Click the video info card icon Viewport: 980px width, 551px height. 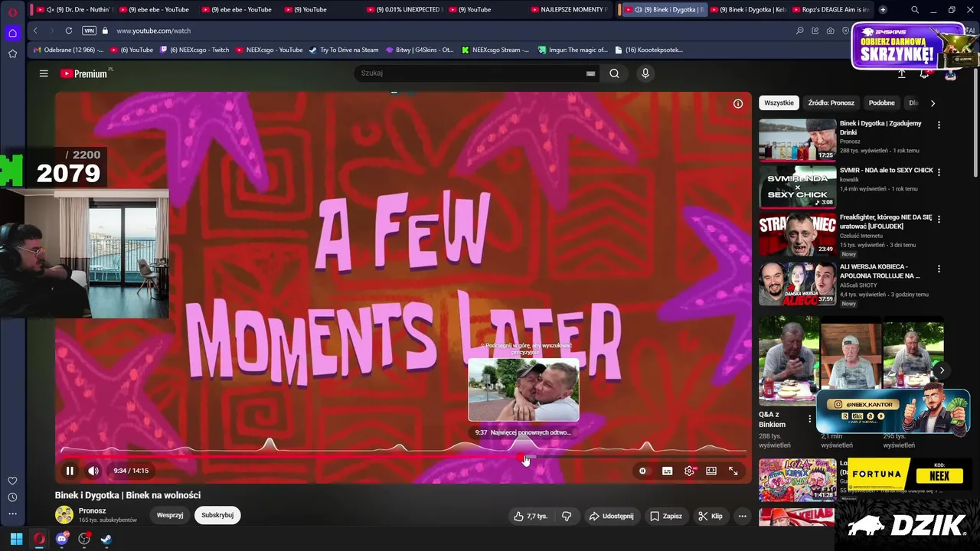click(738, 103)
